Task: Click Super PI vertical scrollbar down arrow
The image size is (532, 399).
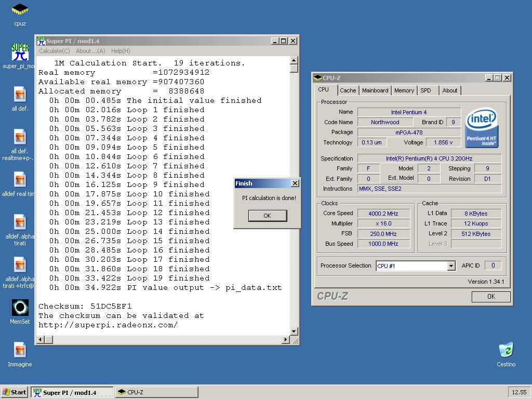Action: tap(294, 331)
